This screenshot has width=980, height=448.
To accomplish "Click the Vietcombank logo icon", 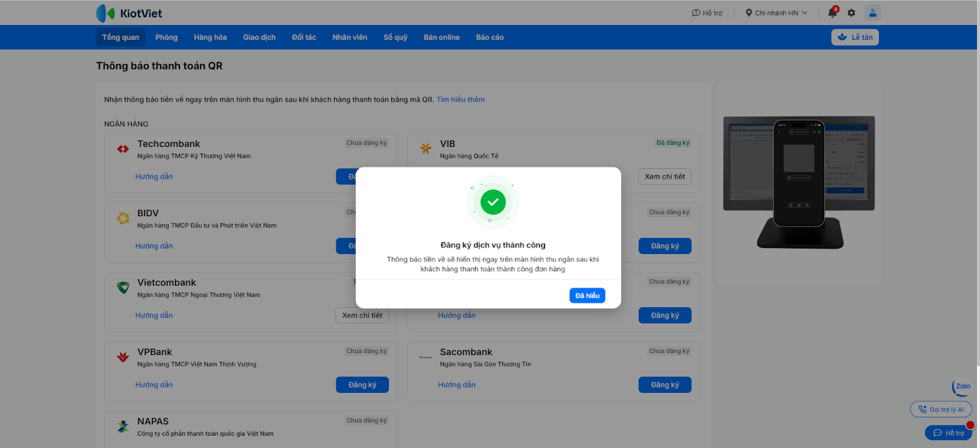I will pos(123,287).
